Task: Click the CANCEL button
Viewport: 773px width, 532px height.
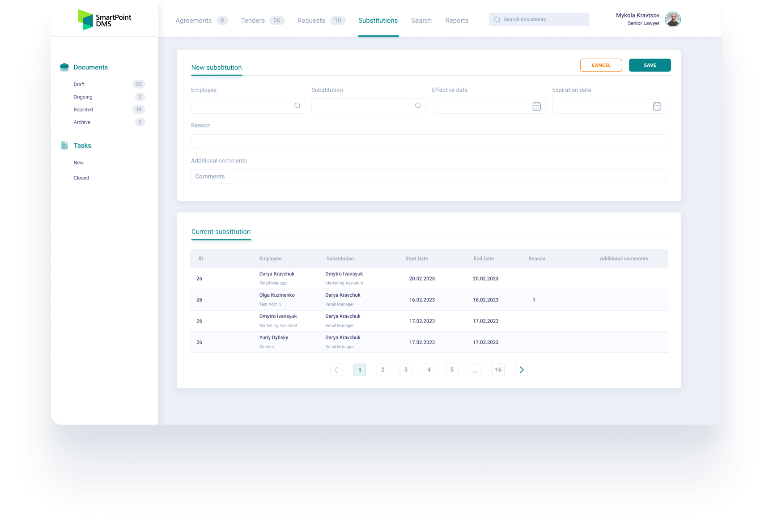Action: 601,65
